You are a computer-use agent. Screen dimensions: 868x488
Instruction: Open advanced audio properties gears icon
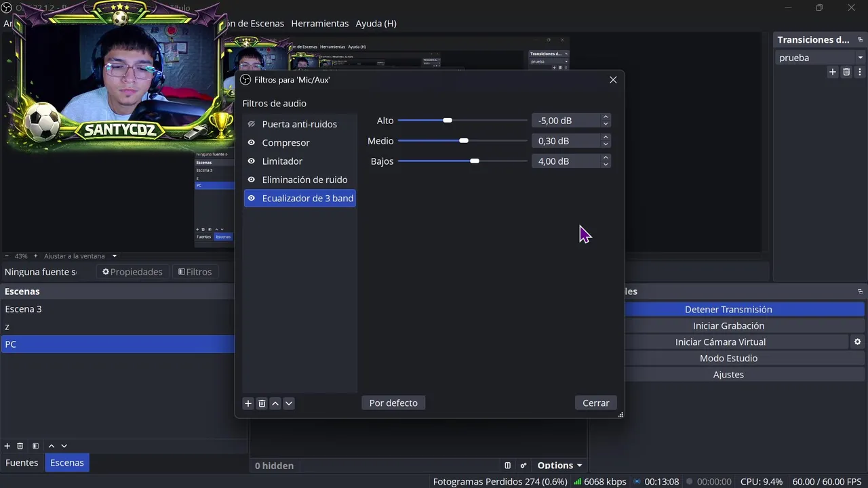point(524,465)
